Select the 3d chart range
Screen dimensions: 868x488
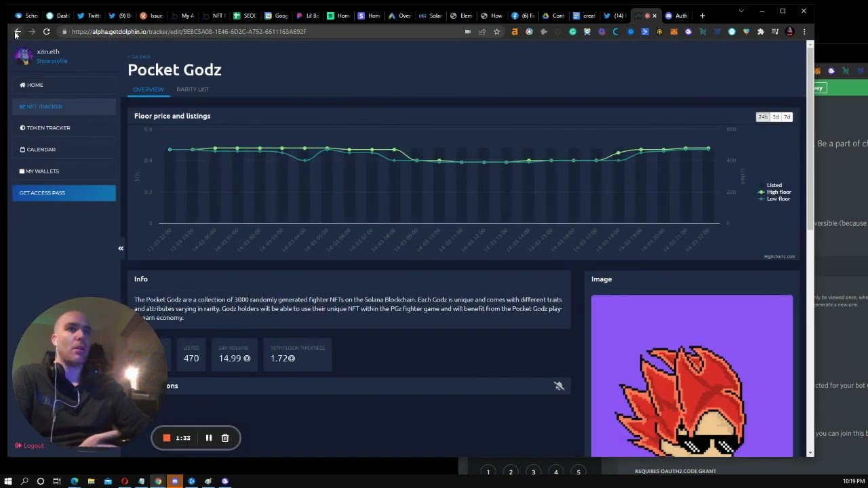click(776, 117)
